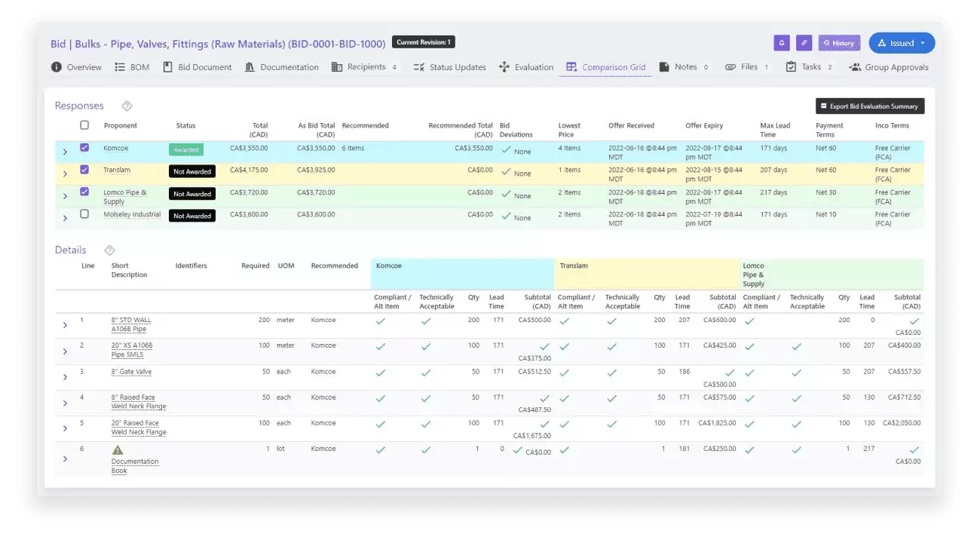Expand detail line 1 row
The height and width of the screenshot is (534, 980).
click(x=65, y=326)
